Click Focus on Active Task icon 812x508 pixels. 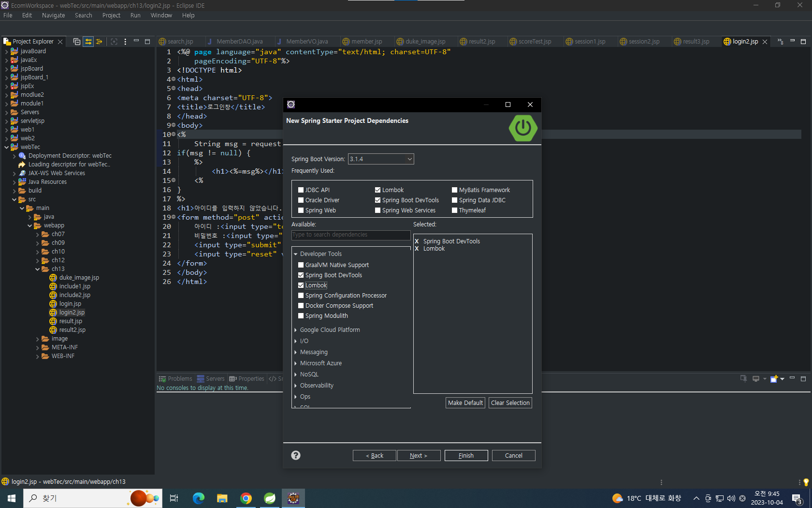114,42
